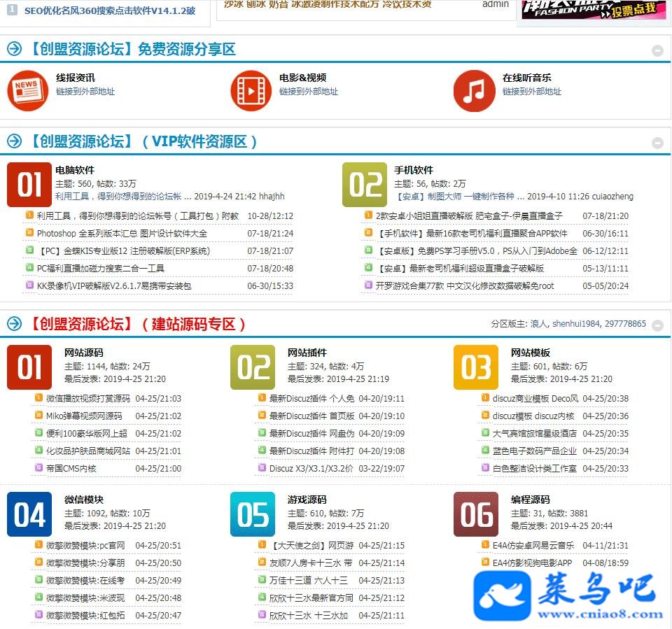Collapse the 免费资源分享区 section
Viewport: 672px width, 629px height.
pyautogui.click(x=657, y=50)
